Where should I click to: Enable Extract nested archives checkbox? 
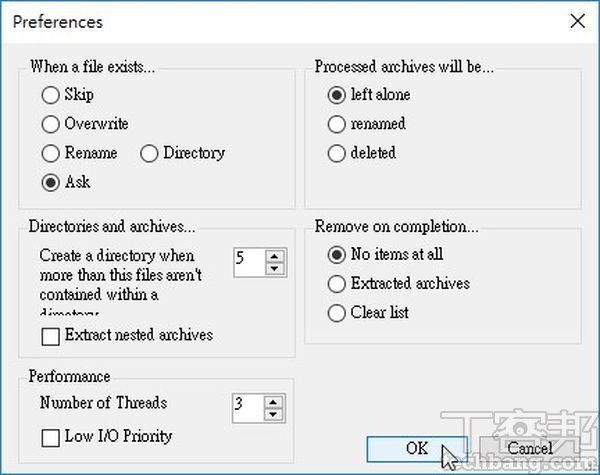[x=50, y=336]
